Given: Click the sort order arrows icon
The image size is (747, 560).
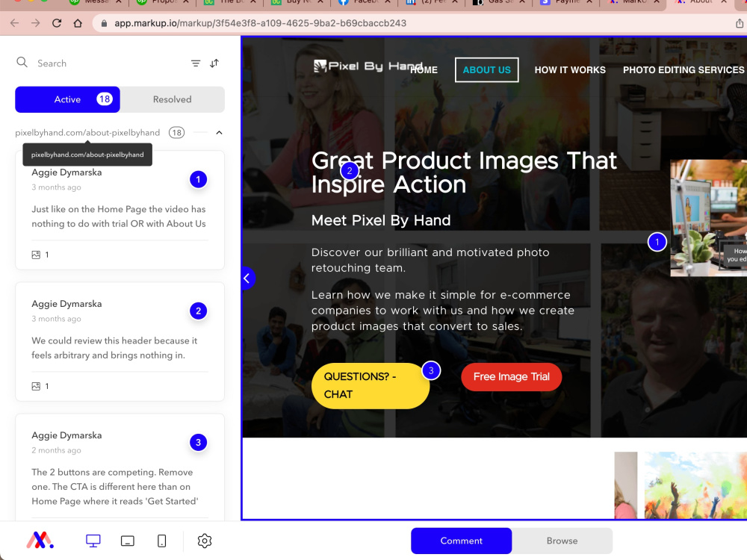Looking at the screenshot, I should tap(214, 63).
